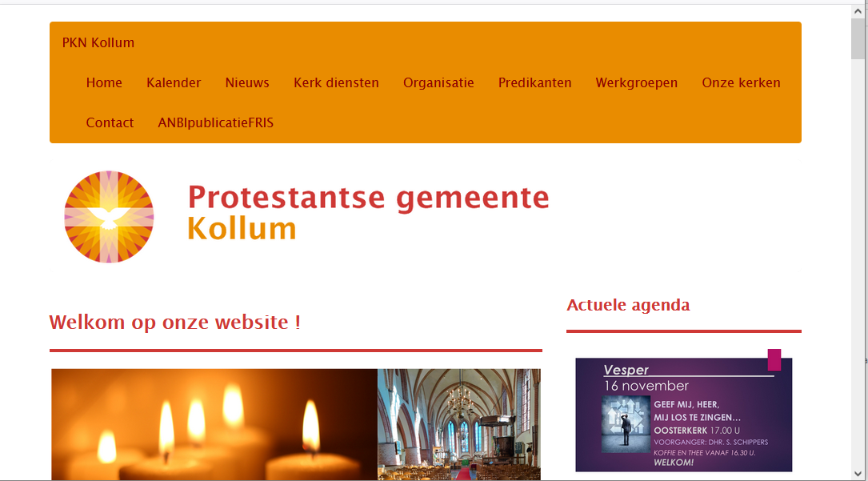
Task: Click the church interior photo
Action: (459, 424)
